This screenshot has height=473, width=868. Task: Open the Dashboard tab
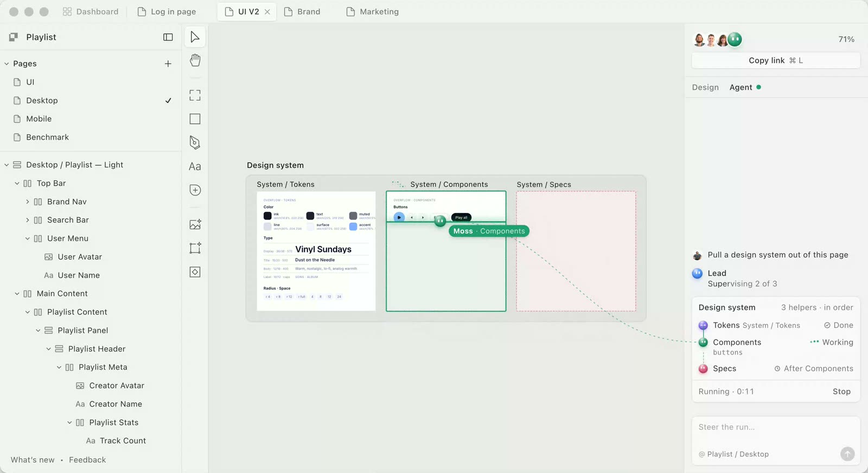point(91,12)
